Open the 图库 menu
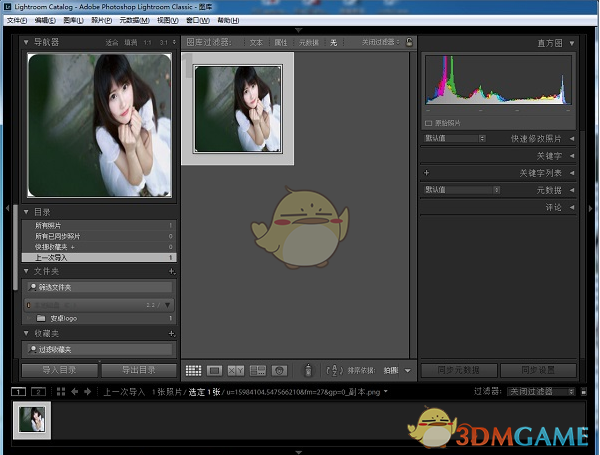The height and width of the screenshot is (455, 600). (x=73, y=20)
